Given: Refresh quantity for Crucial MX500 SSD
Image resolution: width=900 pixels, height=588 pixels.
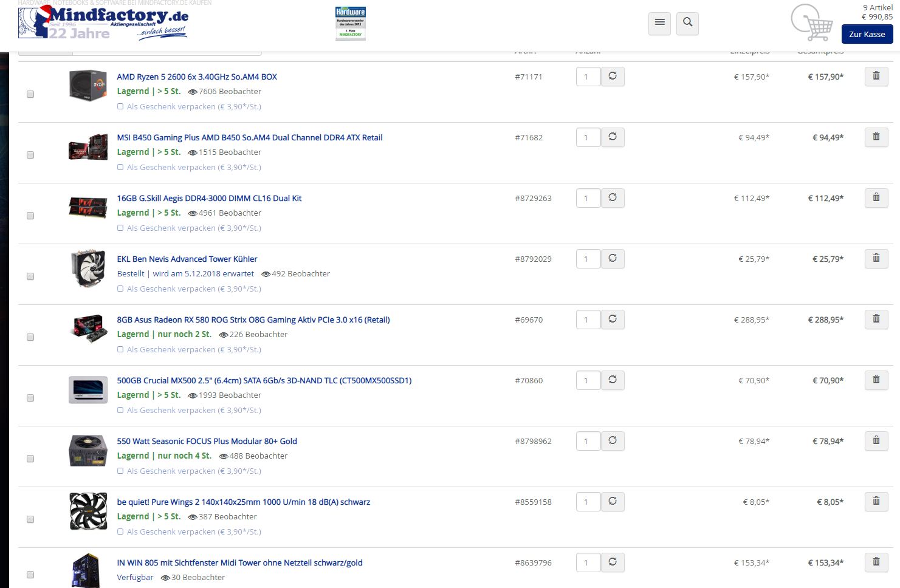Looking at the screenshot, I should [x=613, y=380].
